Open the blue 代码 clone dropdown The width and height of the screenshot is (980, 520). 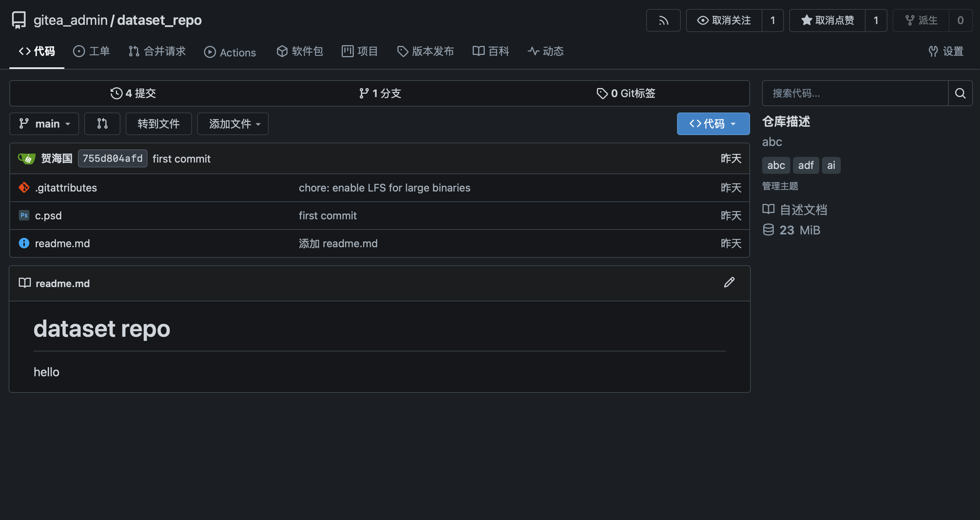point(713,124)
